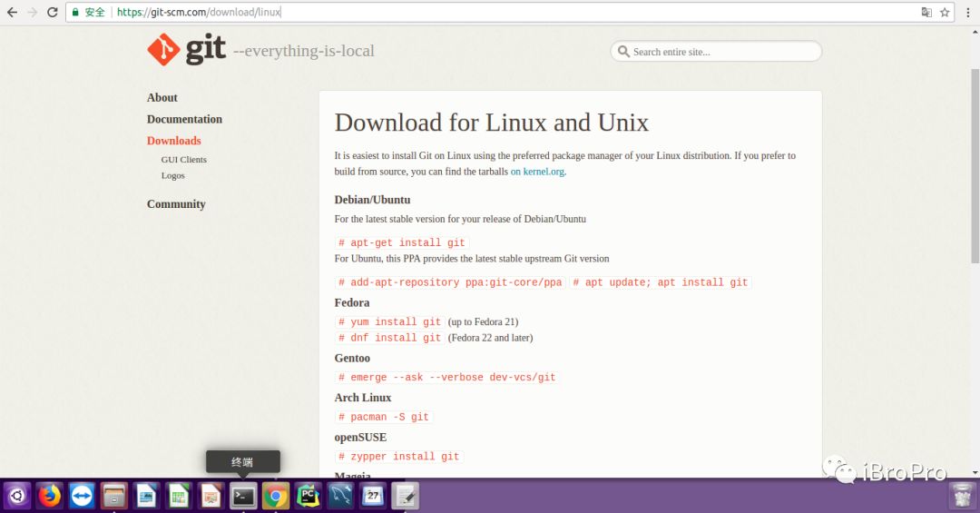
Task: Open MySQL Workbench from the dock
Action: [340, 497]
